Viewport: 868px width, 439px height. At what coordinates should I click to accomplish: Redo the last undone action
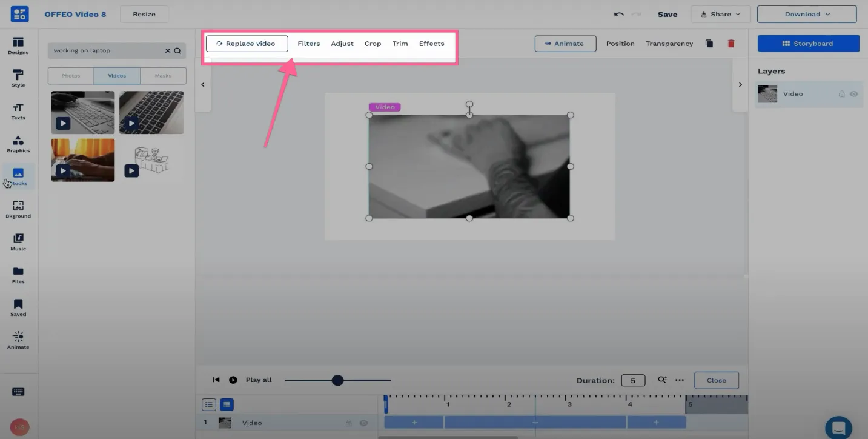pyautogui.click(x=636, y=14)
